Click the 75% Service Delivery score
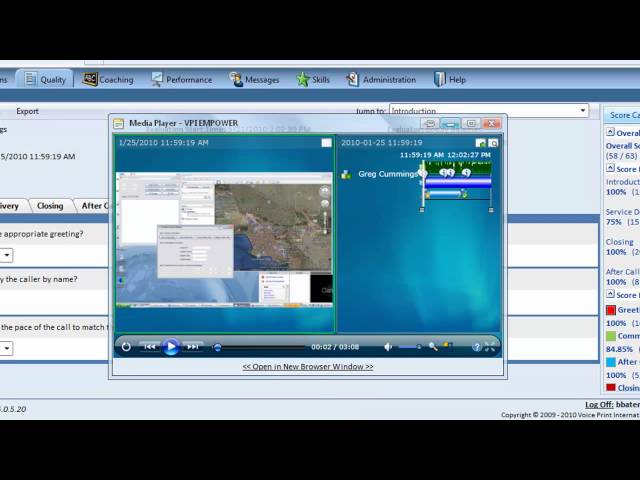Viewport: 640px width, 480px height. [613, 222]
